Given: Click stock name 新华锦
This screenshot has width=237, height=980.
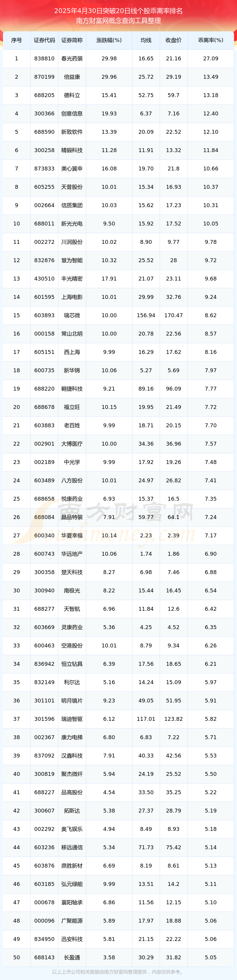Looking at the screenshot, I should coord(72,370).
